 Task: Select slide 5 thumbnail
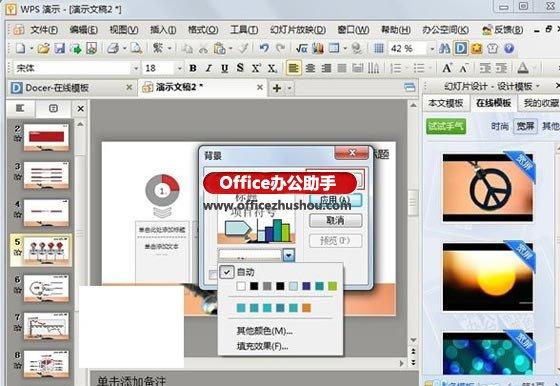pos(46,251)
